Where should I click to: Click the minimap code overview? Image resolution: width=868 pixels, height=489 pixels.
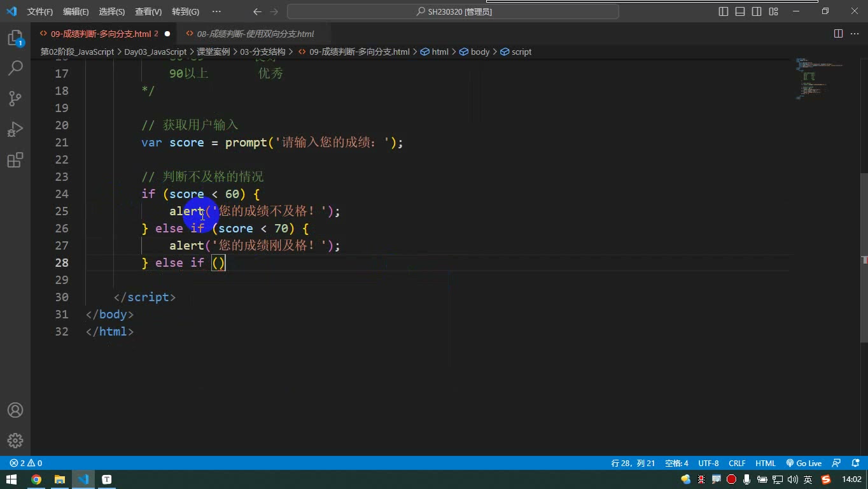(x=821, y=79)
